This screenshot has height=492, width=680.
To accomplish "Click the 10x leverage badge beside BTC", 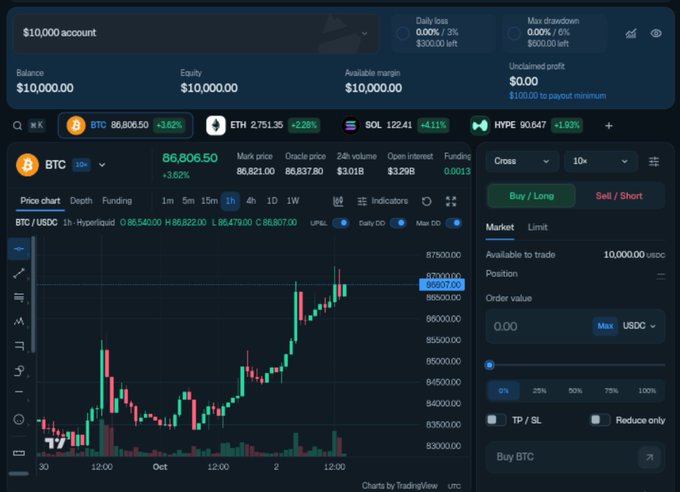I will 81,165.
